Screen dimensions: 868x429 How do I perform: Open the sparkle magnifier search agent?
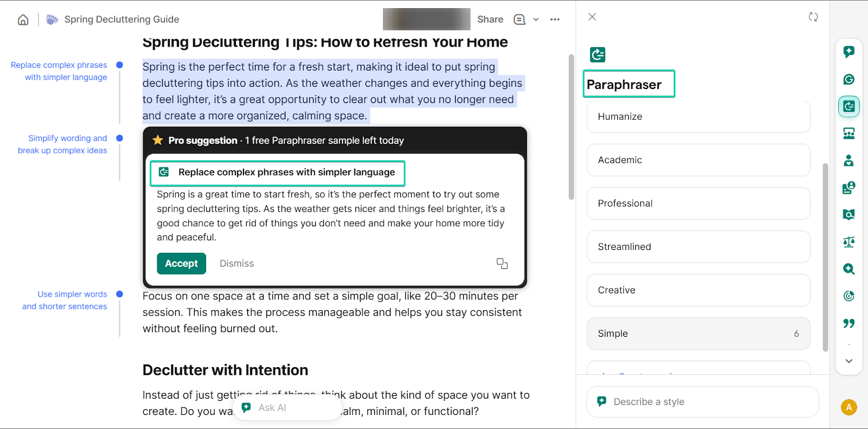849,269
